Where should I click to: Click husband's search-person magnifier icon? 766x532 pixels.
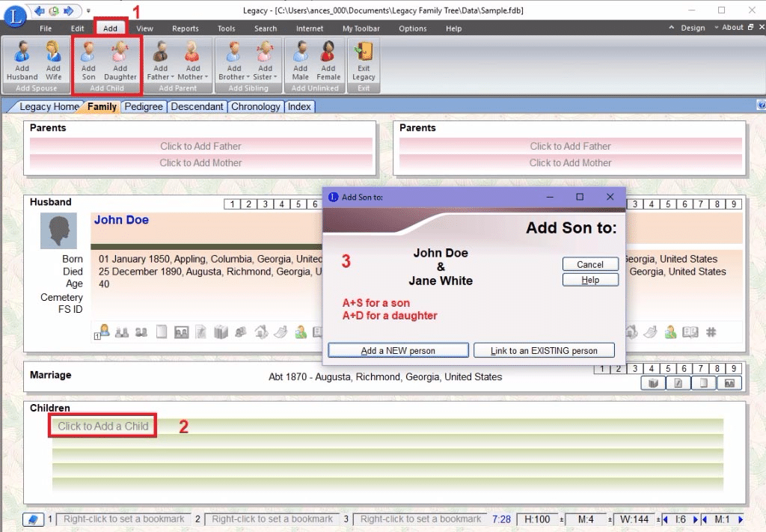tap(301, 332)
